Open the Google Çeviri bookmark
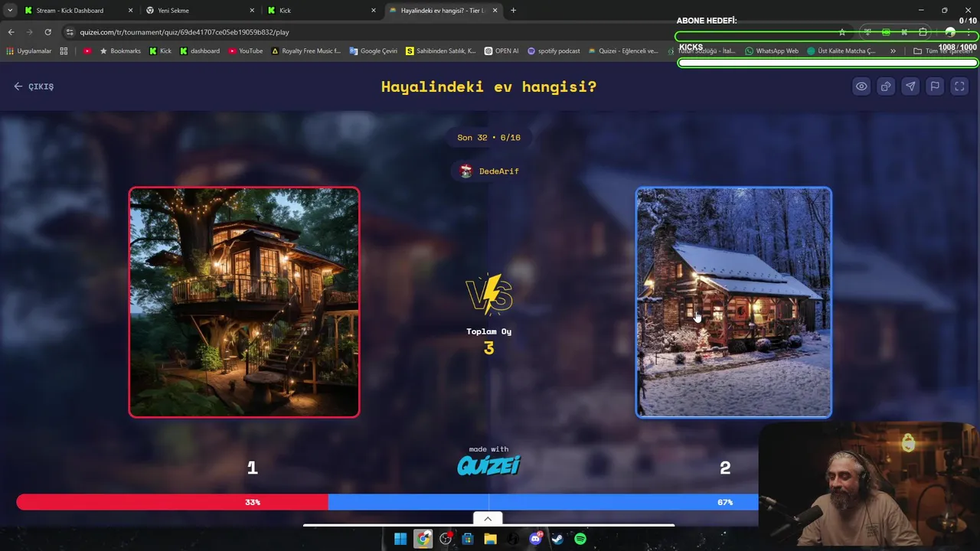The height and width of the screenshot is (551, 980). (x=374, y=51)
